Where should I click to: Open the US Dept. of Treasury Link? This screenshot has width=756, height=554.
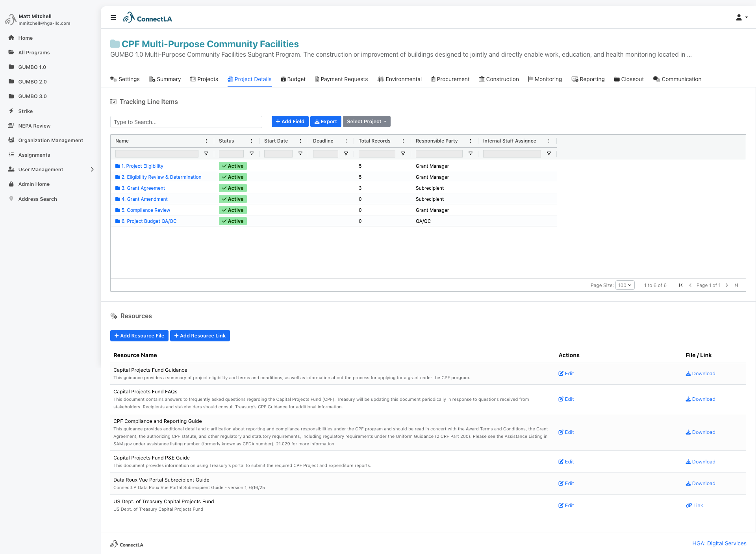pyautogui.click(x=694, y=506)
